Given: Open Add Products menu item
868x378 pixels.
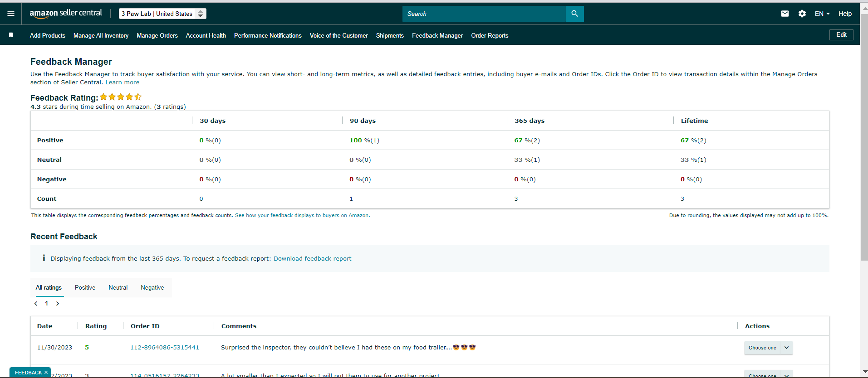Looking at the screenshot, I should coord(48,35).
